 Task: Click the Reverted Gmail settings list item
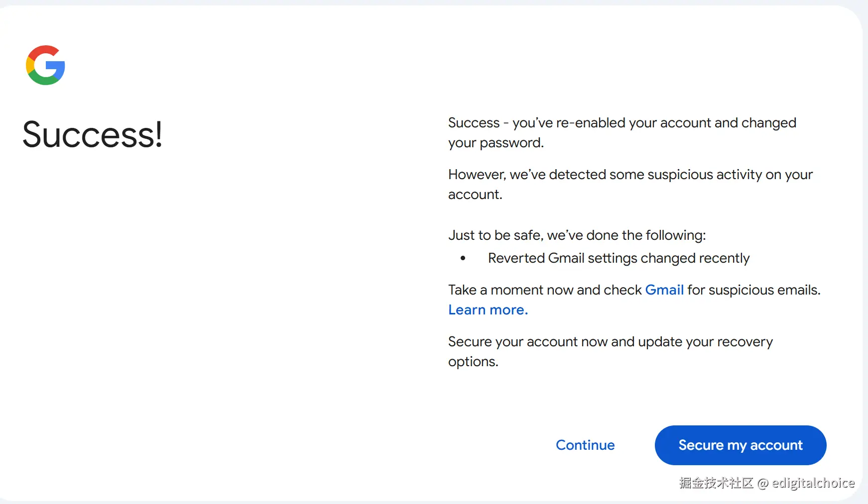(x=618, y=258)
